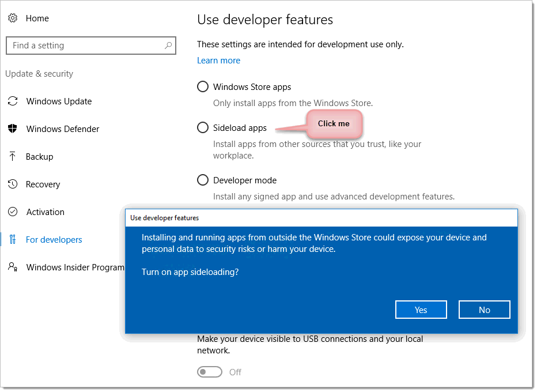Viewport: 537px width, 392px height.
Task: Click the Click me callout bubble
Action: 334,124
